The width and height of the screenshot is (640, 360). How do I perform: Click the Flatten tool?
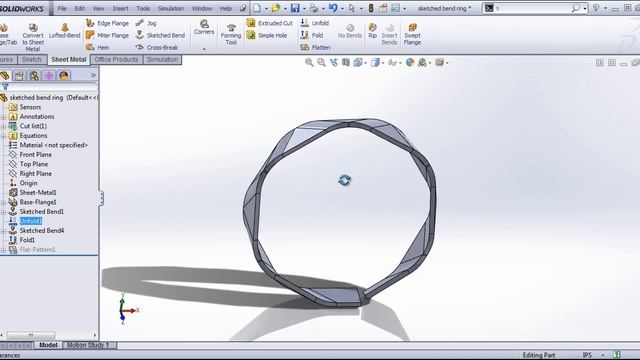point(316,47)
